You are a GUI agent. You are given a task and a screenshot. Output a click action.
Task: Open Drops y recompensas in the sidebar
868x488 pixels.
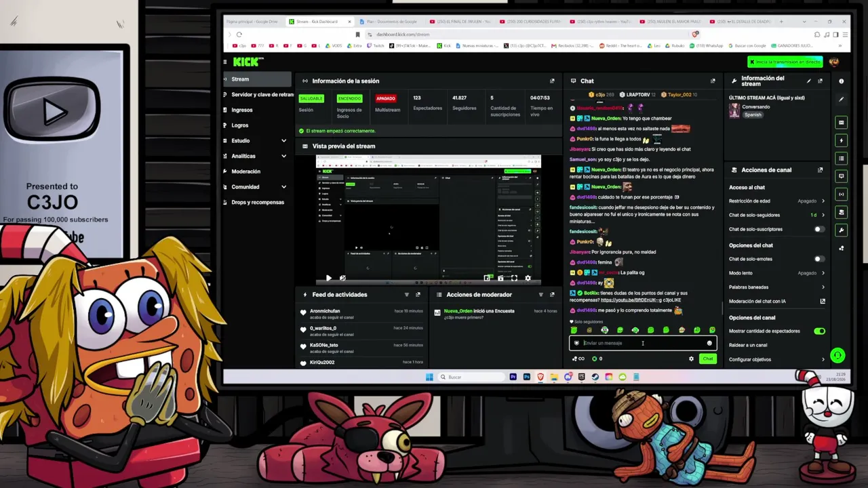[x=258, y=203]
